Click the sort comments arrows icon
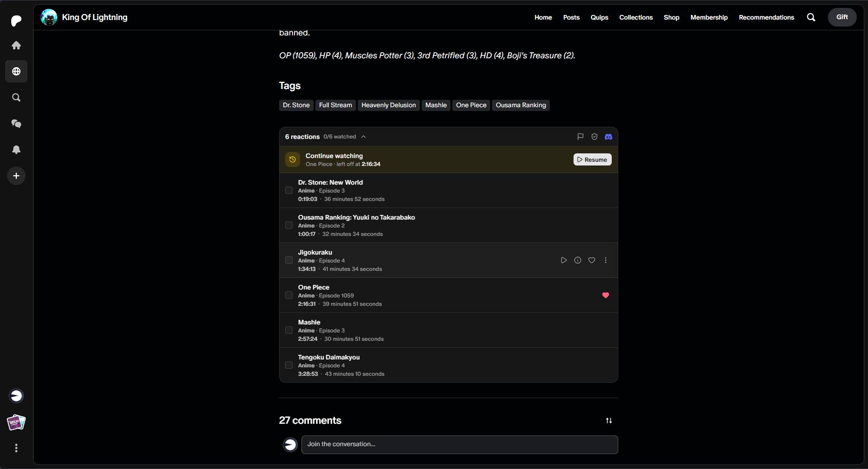Screen dimensions: 868x469 (609, 421)
